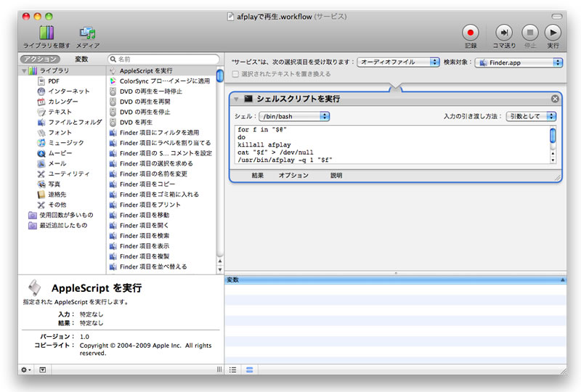
Task: Click the Step (コマ送り) toolbar icon
Action: (x=504, y=33)
